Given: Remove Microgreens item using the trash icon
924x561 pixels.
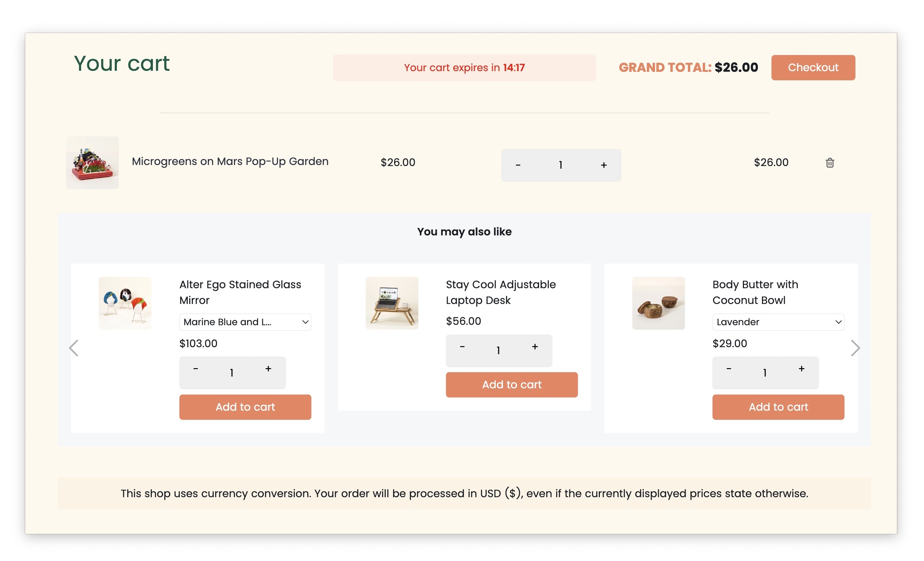Looking at the screenshot, I should click(829, 163).
